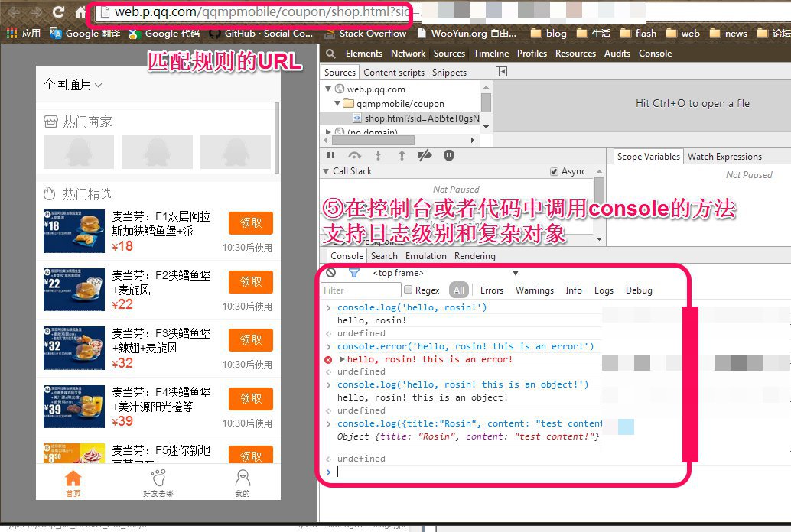Click the pause on exceptions icon
This screenshot has width=791, height=532.
tap(449, 155)
